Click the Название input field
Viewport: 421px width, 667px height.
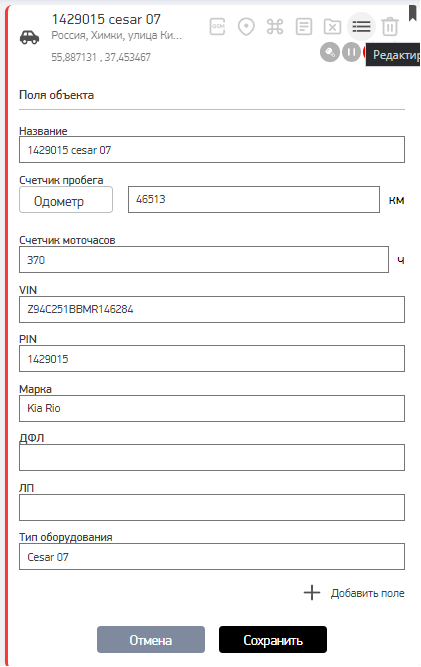pos(212,150)
